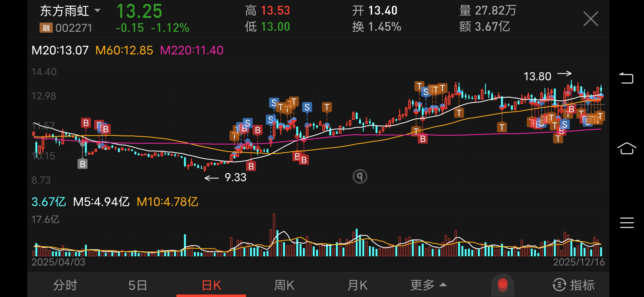
Task: Switch to the 周K weekly chart tab
Action: pyautogui.click(x=284, y=285)
